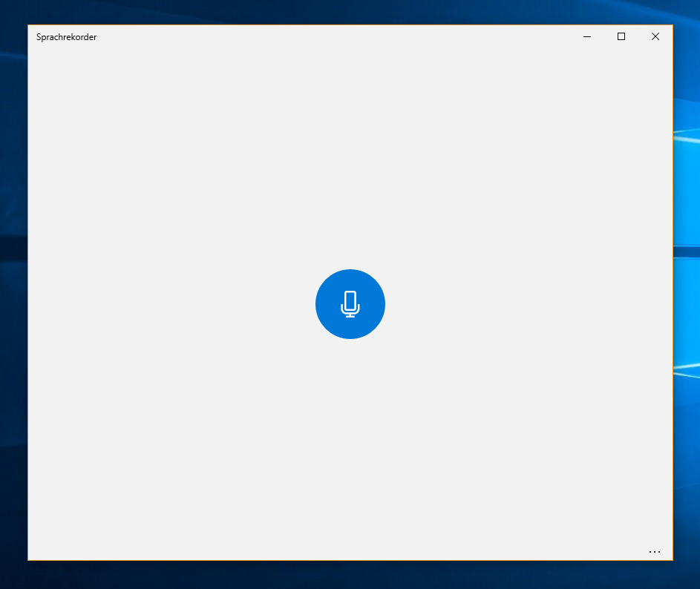The image size is (700, 589).
Task: Click the Sprachrekorder title text
Action: click(x=66, y=37)
